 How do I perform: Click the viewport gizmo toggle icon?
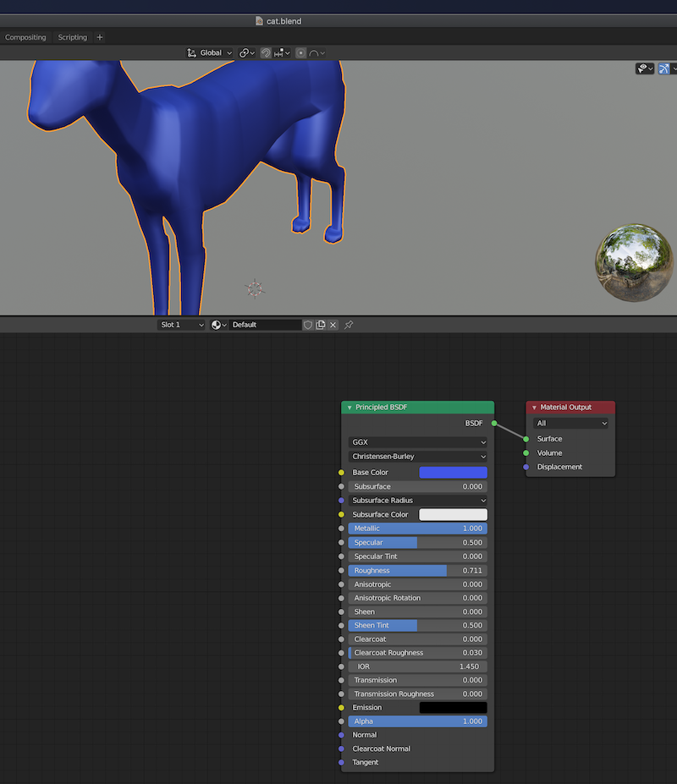tap(665, 69)
